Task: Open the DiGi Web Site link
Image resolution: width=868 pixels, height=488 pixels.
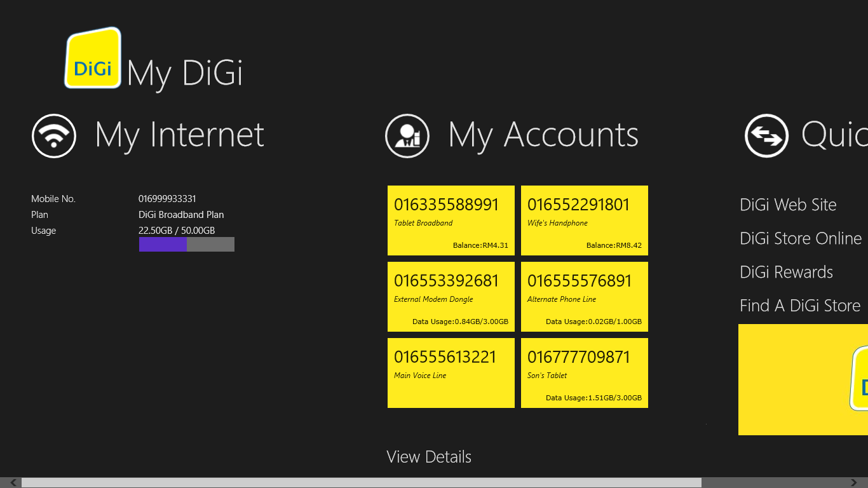Action: (x=788, y=205)
